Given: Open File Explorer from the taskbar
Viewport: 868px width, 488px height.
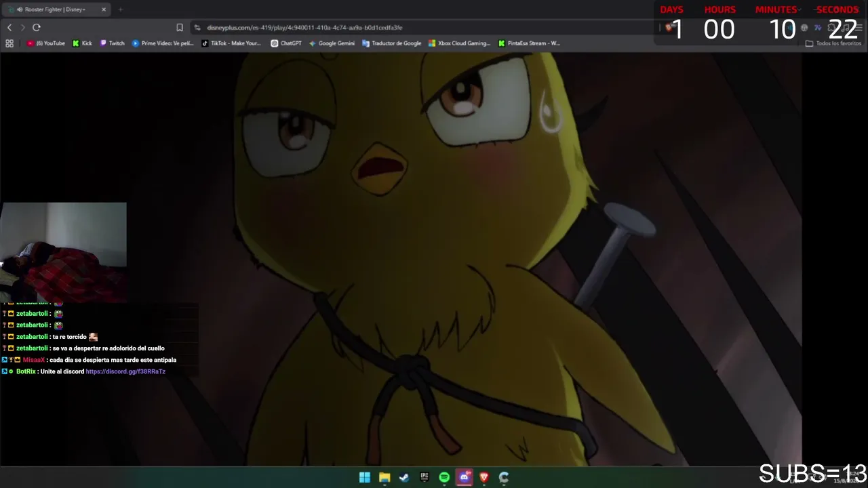Looking at the screenshot, I should pyautogui.click(x=384, y=477).
